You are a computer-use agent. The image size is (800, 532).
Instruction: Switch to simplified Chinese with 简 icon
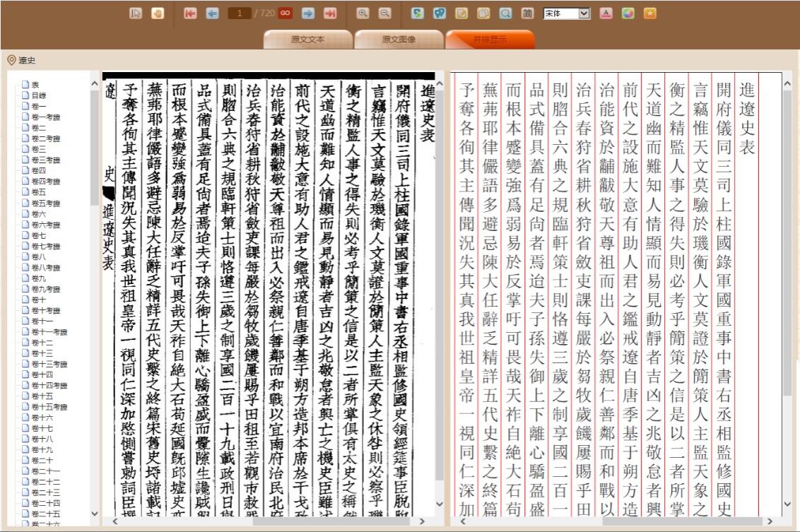(x=527, y=13)
